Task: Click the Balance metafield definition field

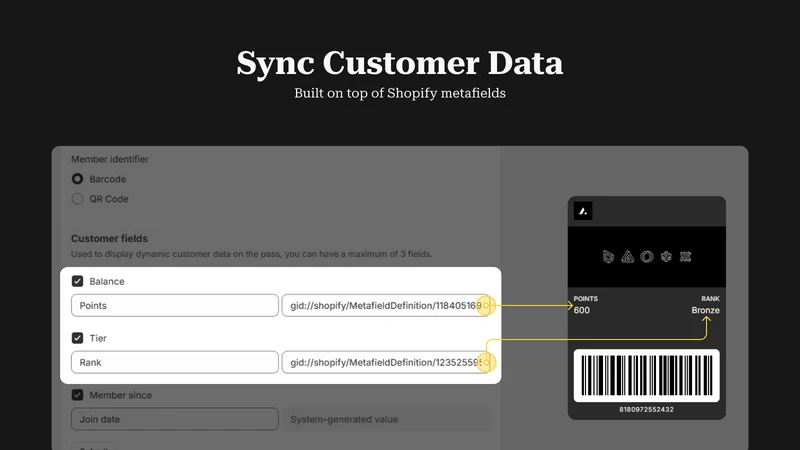Action: coord(386,306)
